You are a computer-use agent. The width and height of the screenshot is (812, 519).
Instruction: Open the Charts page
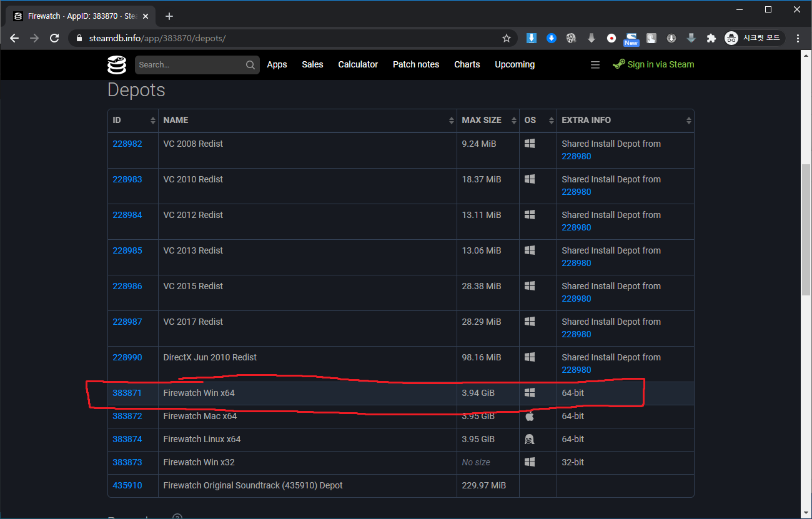pyautogui.click(x=467, y=65)
